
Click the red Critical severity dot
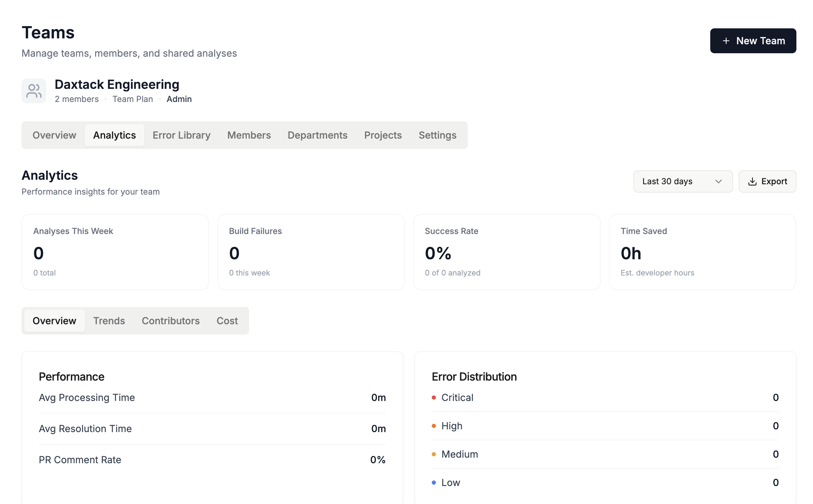coord(434,398)
